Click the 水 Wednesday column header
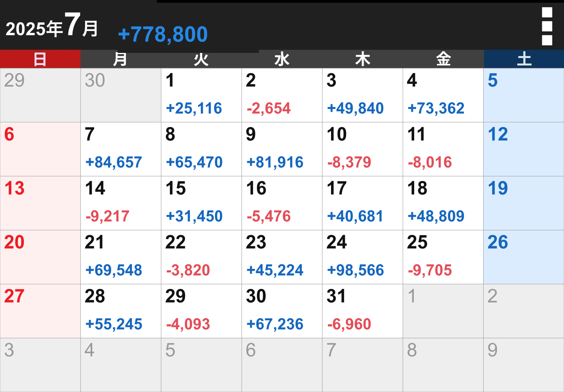564x392 pixels. (282, 59)
